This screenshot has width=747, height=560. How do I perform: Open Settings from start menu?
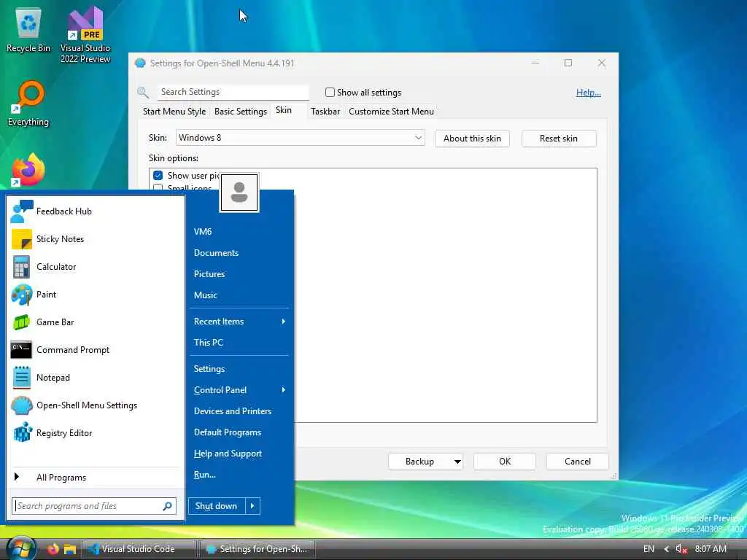click(239, 369)
